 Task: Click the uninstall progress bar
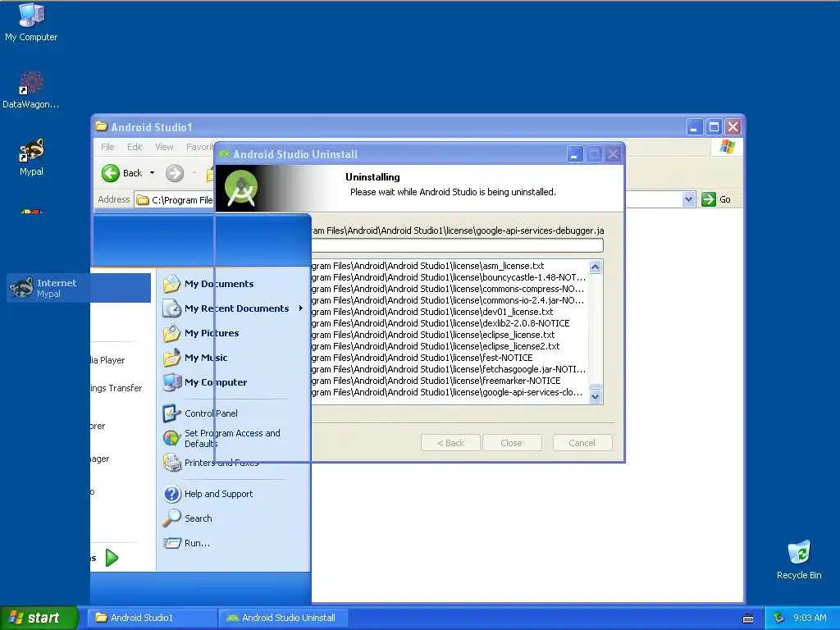coord(457,245)
